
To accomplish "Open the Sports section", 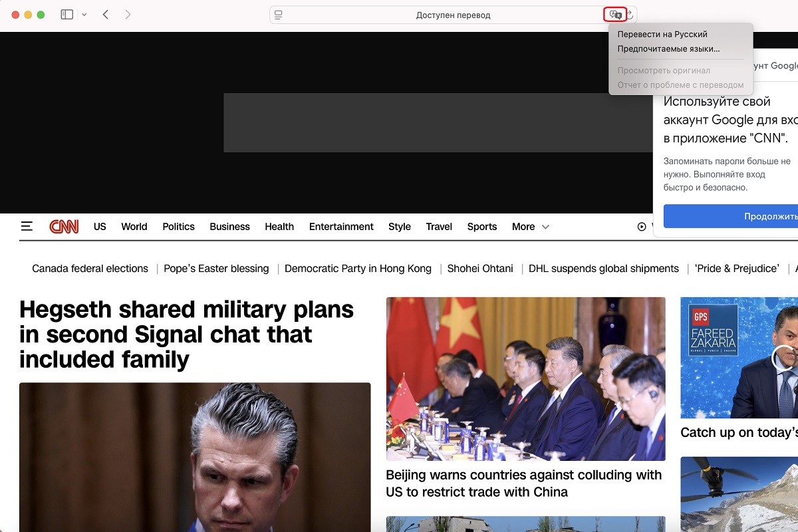I will [x=482, y=227].
